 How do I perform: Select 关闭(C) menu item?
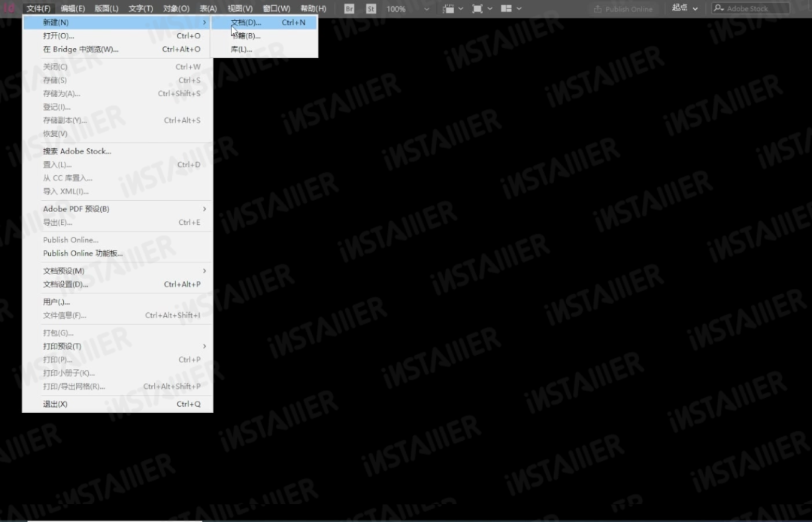click(x=117, y=67)
